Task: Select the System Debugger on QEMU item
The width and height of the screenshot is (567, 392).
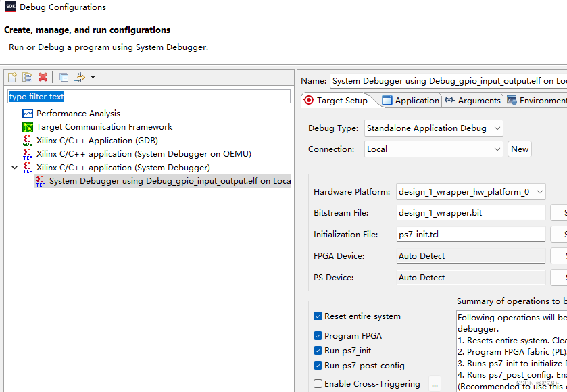Action: [143, 154]
